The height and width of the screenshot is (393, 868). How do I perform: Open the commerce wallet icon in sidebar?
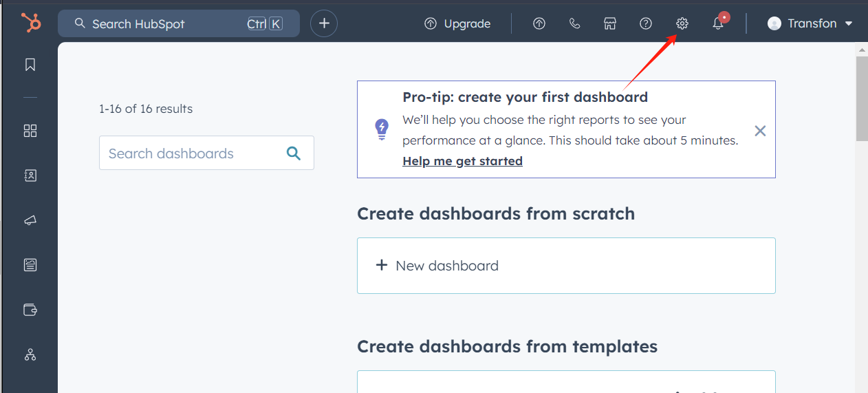tap(30, 310)
